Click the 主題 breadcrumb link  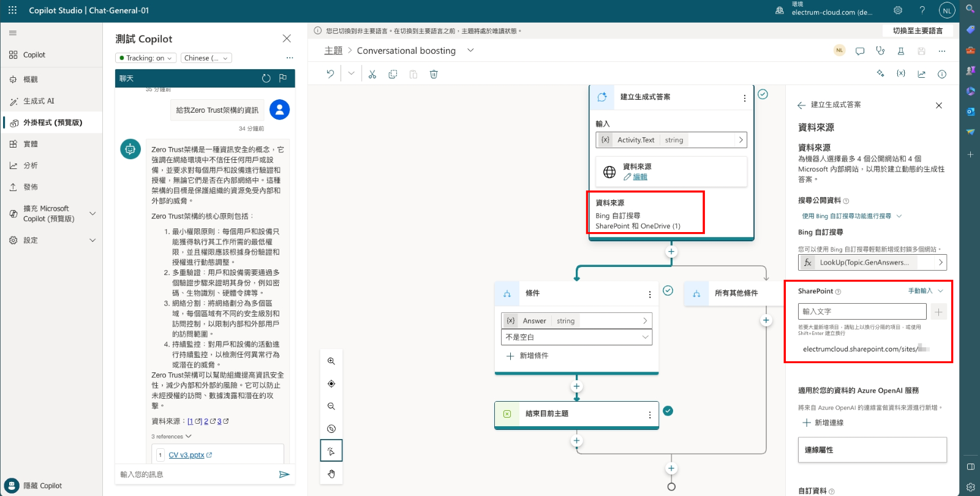pyautogui.click(x=333, y=51)
